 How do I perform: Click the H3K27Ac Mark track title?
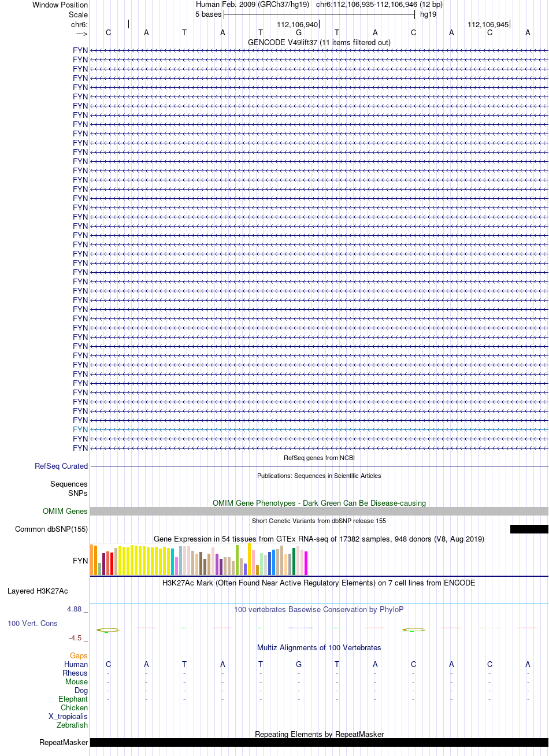tap(319, 583)
